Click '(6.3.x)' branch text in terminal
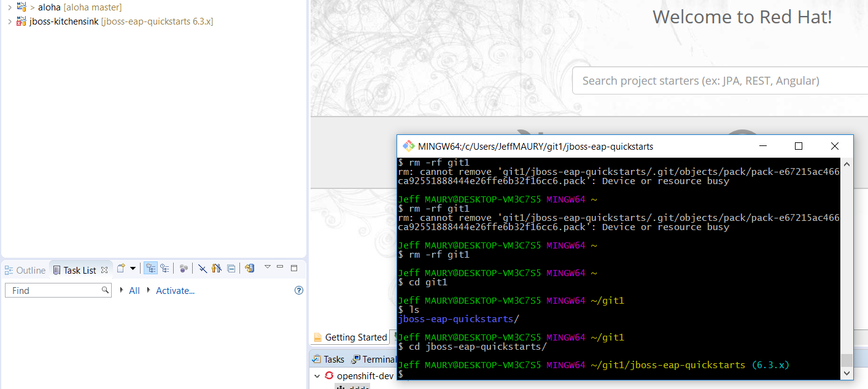The image size is (868, 389). pos(770,365)
